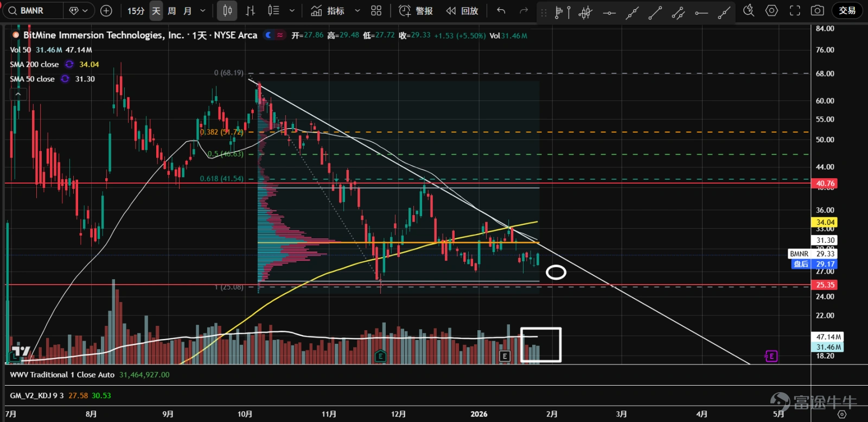Grab the favorites drawing toolbar drag handle

click(544, 12)
